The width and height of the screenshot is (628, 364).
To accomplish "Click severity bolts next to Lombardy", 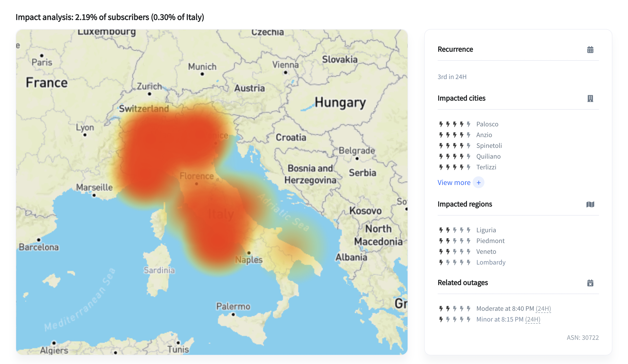I will point(455,262).
